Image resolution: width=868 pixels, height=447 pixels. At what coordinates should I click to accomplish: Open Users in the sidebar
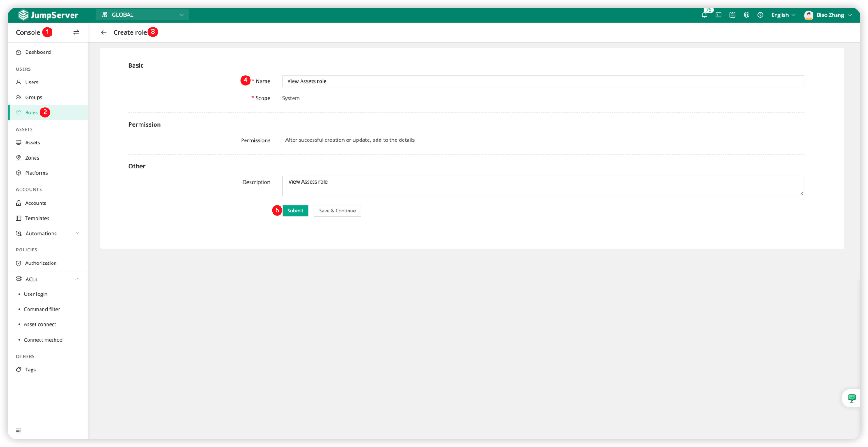(x=48, y=82)
